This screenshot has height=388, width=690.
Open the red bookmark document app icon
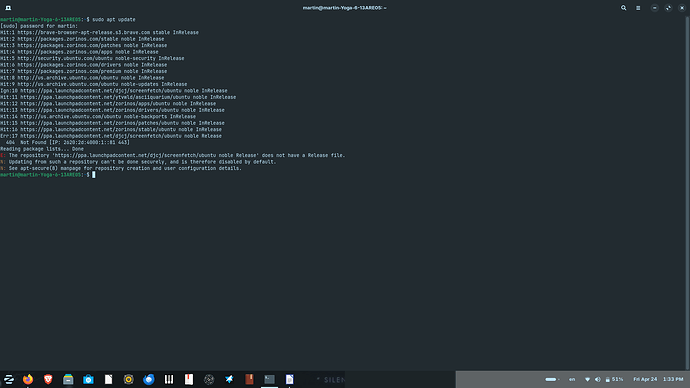click(x=189, y=379)
